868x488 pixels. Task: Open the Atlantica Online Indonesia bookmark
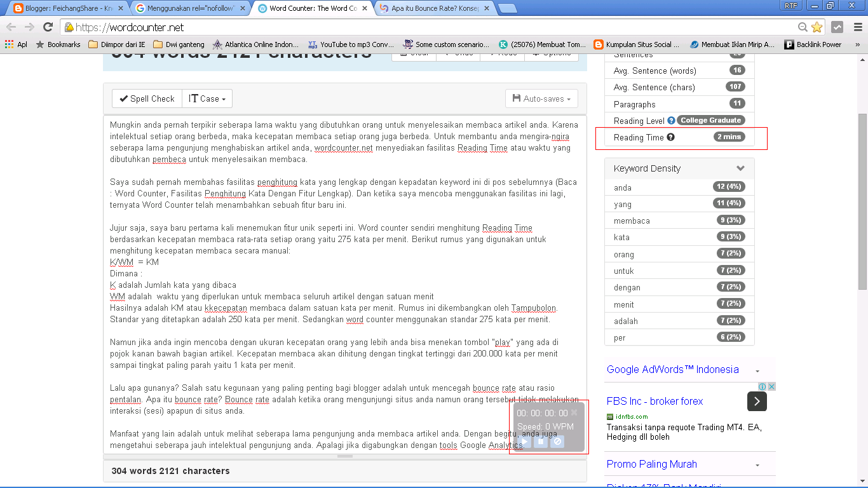click(x=255, y=44)
